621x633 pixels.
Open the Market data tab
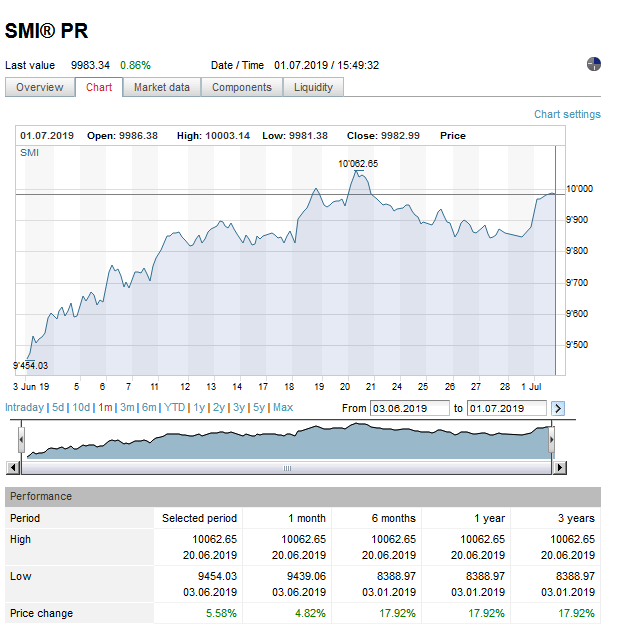click(162, 87)
